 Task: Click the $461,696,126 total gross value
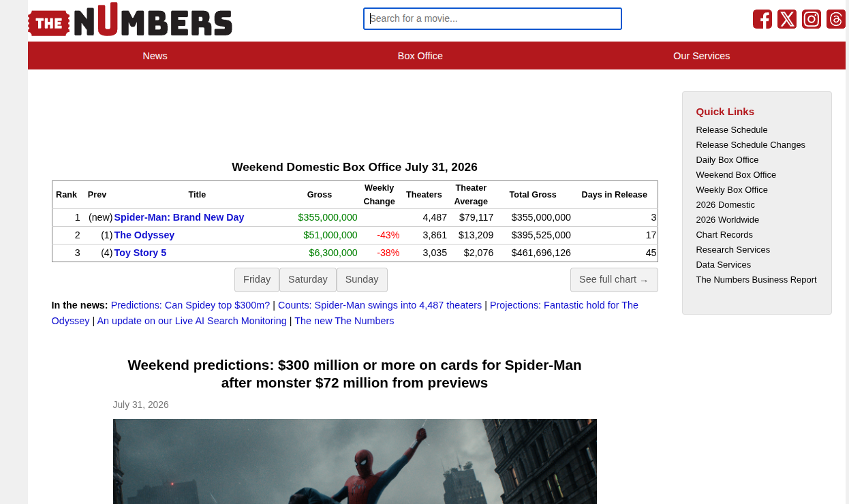pos(542,253)
